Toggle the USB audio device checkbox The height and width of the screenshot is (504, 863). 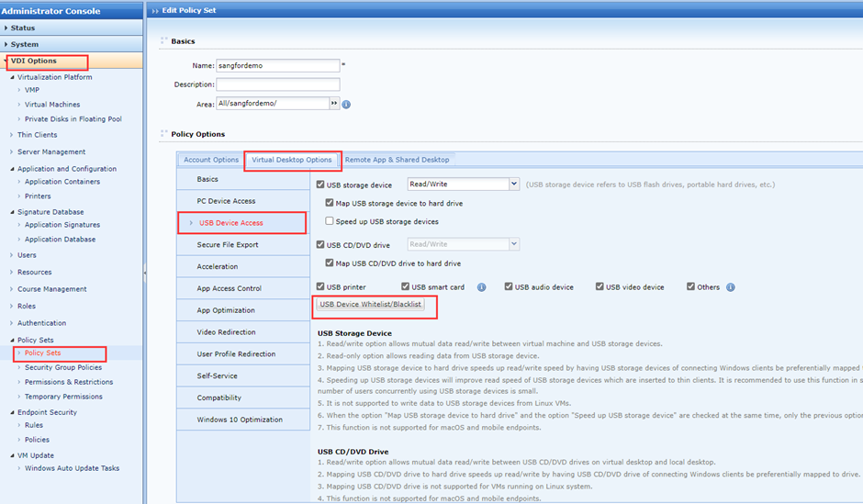tap(509, 287)
